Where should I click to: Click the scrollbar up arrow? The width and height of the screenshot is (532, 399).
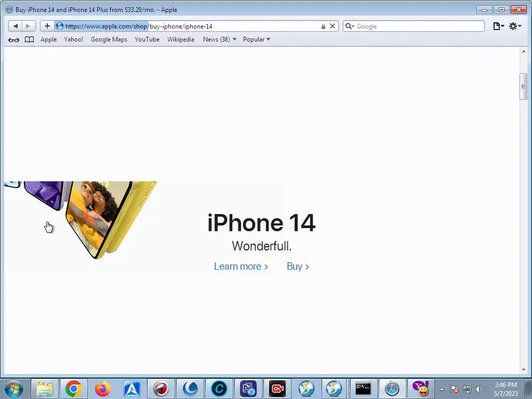point(524,51)
